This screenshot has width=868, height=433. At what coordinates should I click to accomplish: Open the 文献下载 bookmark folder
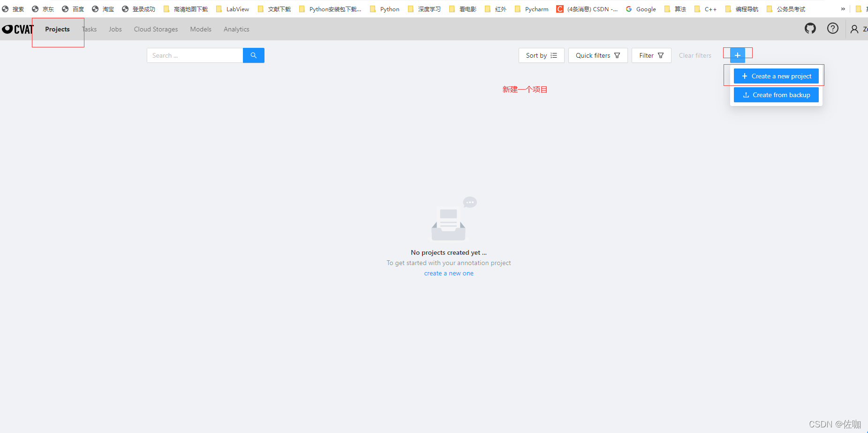pos(274,9)
